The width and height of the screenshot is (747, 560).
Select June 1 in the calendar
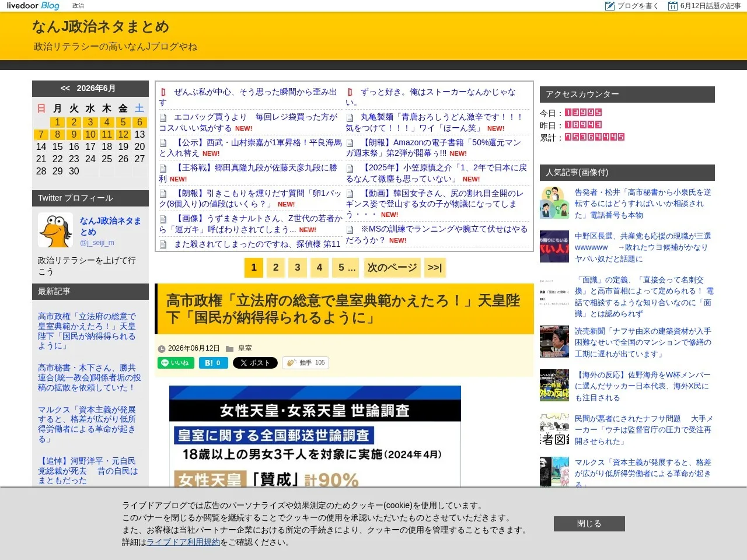tap(57, 122)
